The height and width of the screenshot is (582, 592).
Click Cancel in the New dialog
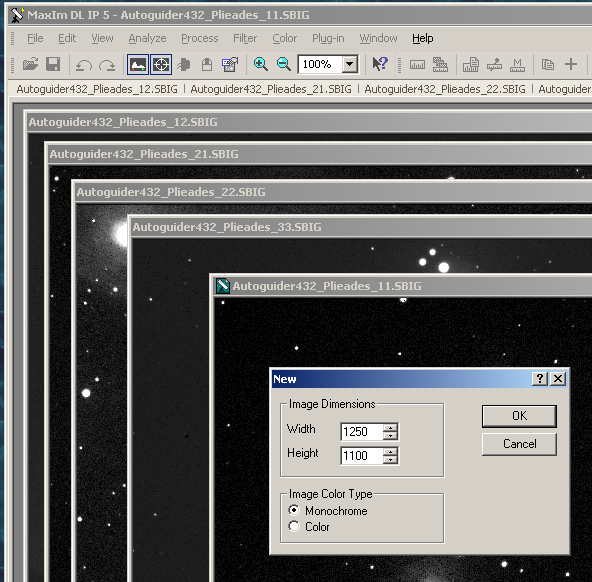(x=519, y=444)
